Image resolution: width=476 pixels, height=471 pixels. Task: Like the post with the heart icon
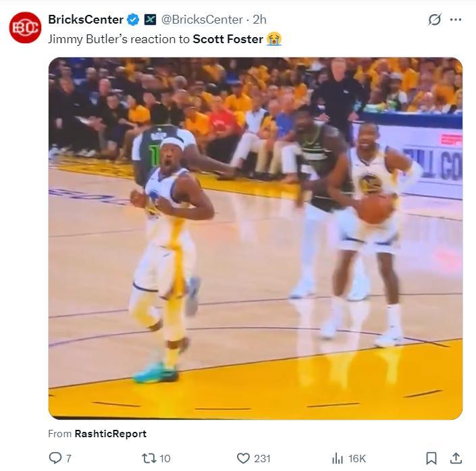[x=243, y=458]
